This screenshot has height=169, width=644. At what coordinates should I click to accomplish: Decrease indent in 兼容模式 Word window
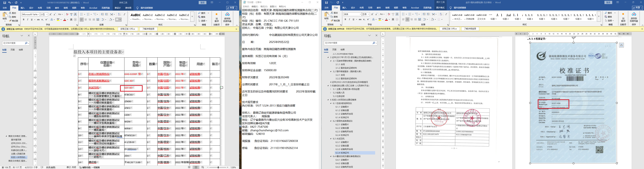pos(102,14)
